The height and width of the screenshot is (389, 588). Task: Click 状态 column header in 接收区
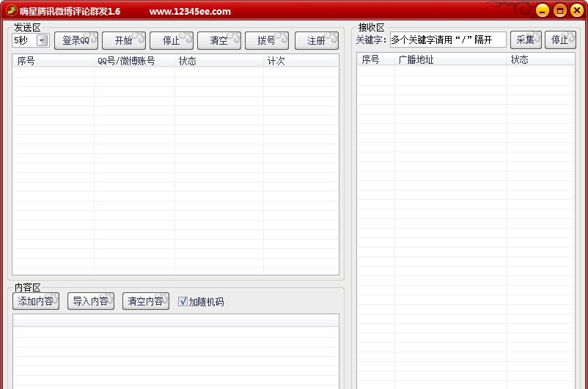click(540, 59)
